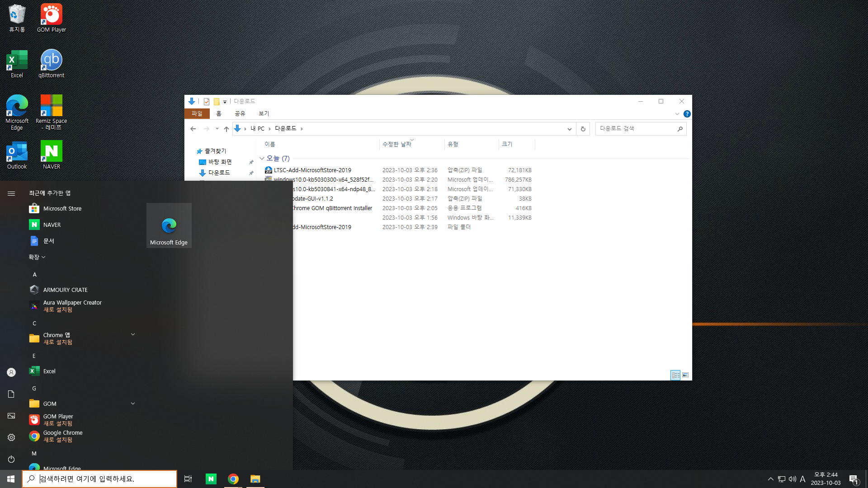Open Task View on the taskbar
Viewport: 868px width, 488px height.
(x=188, y=479)
